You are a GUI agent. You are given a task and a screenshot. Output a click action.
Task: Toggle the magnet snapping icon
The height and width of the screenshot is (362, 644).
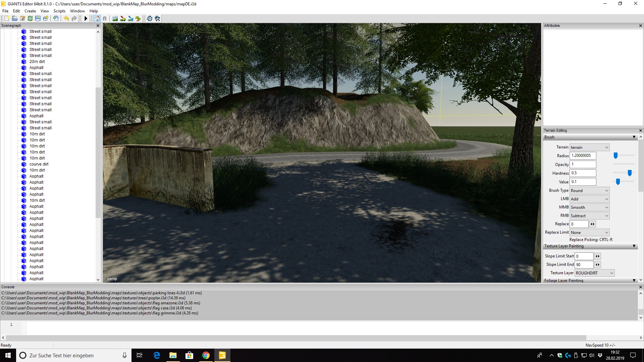pos(105,18)
